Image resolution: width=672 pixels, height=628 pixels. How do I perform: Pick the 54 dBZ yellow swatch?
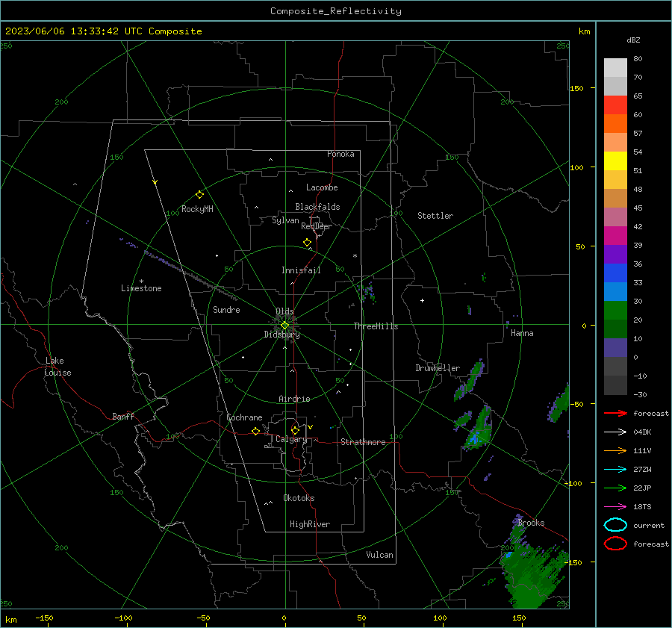[x=615, y=161]
